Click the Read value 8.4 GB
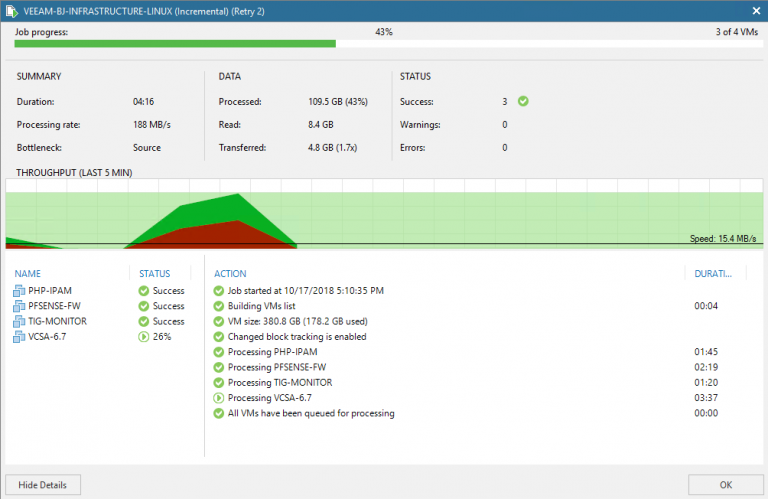Image resolution: width=768 pixels, height=499 pixels. coord(321,124)
